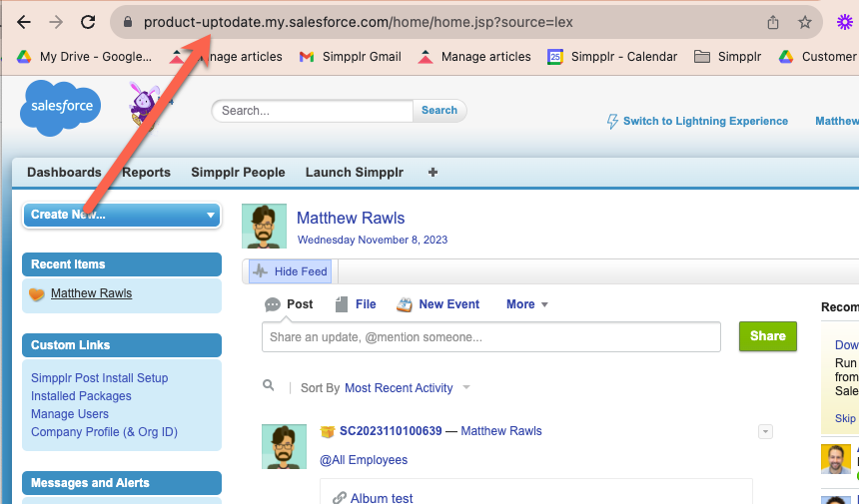Open the SC2023110100639 record link
The height and width of the screenshot is (504, 859).
tap(391, 431)
